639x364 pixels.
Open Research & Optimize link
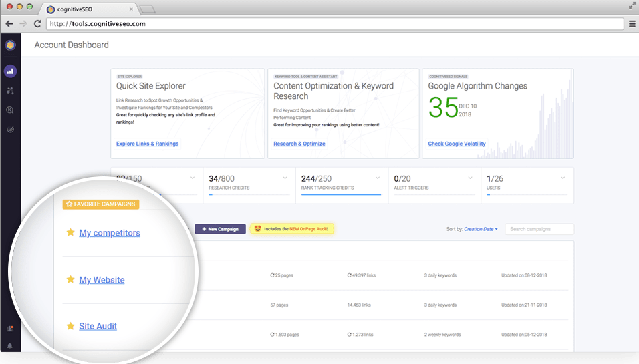coord(299,144)
